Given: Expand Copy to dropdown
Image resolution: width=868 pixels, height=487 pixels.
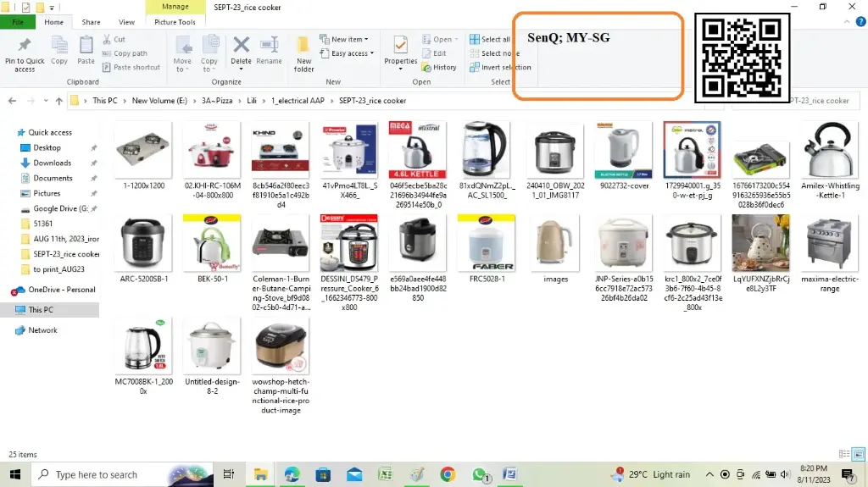Looking at the screenshot, I should click(x=209, y=64).
